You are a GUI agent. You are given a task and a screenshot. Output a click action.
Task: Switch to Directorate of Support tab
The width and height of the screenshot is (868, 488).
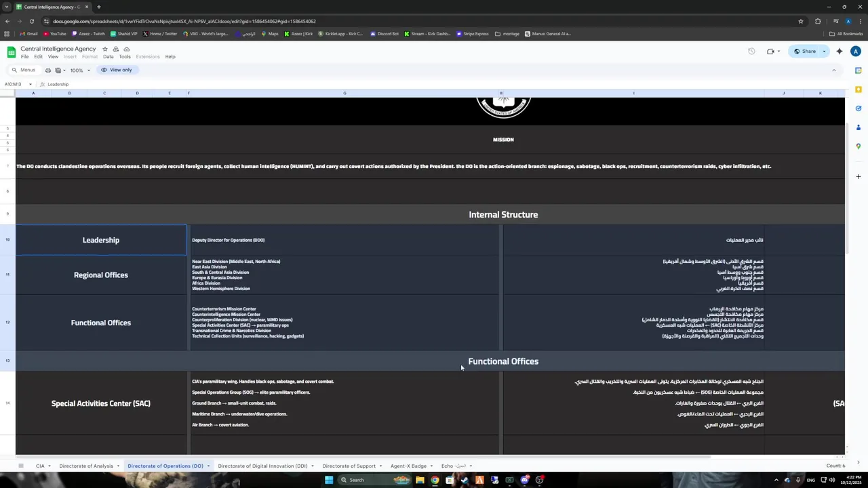[349, 466]
